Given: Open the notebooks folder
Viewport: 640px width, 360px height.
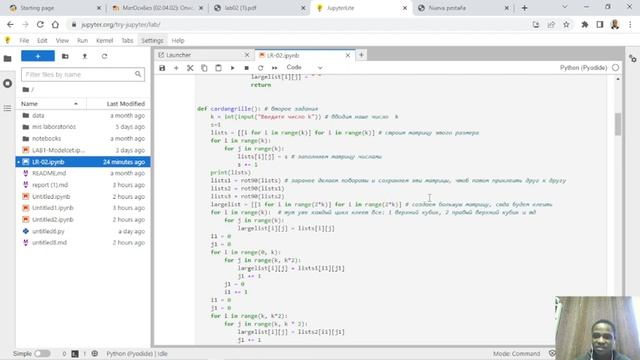Looking at the screenshot, I should (x=83, y=138).
